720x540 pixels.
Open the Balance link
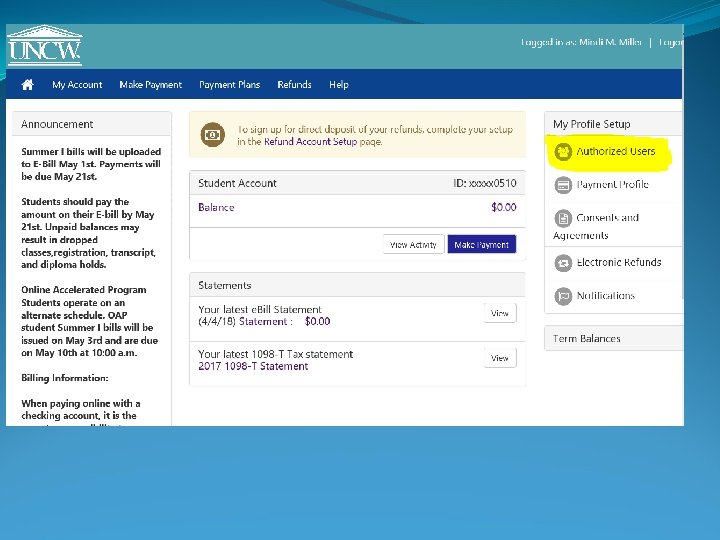pos(216,207)
